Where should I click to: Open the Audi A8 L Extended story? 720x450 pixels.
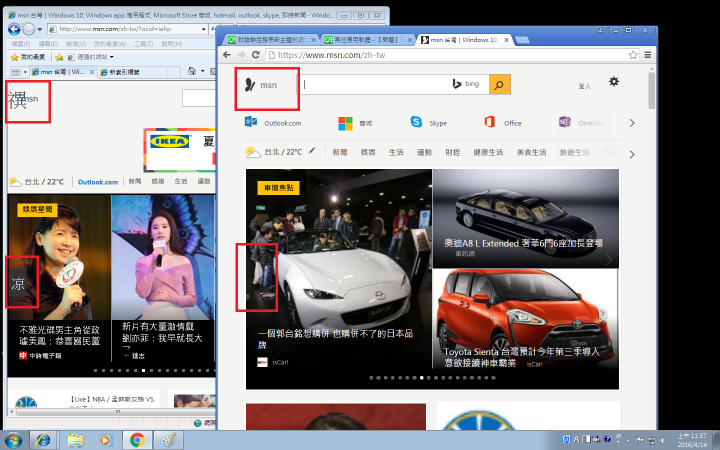point(526,219)
